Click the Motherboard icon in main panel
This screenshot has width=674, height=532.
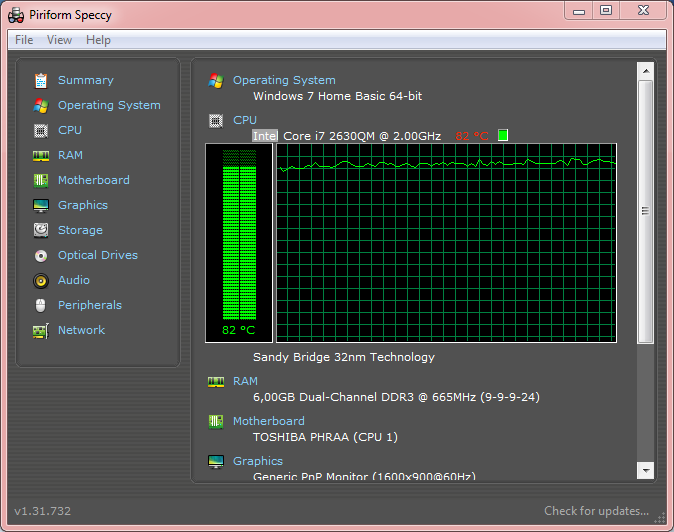click(216, 422)
